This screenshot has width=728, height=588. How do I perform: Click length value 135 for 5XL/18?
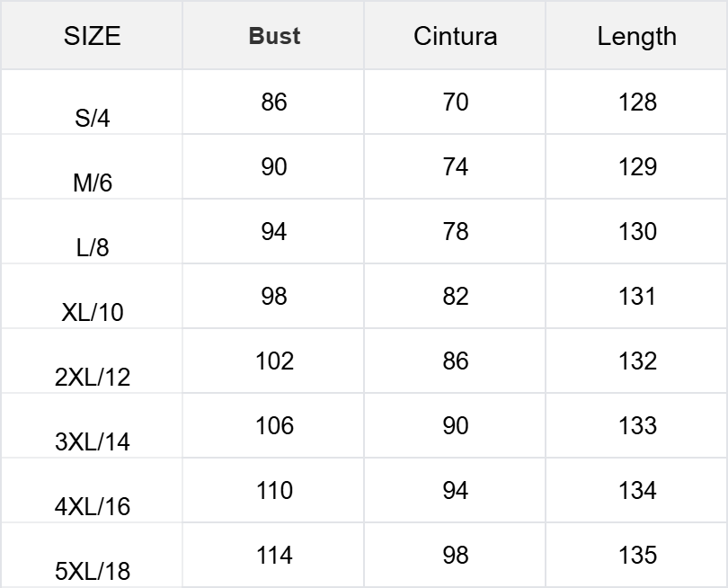click(x=636, y=555)
